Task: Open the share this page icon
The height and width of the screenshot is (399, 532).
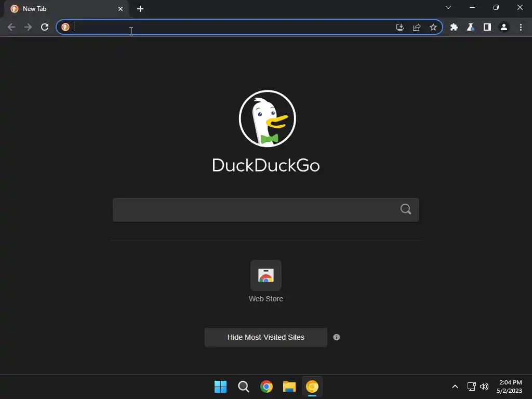Action: tap(417, 27)
